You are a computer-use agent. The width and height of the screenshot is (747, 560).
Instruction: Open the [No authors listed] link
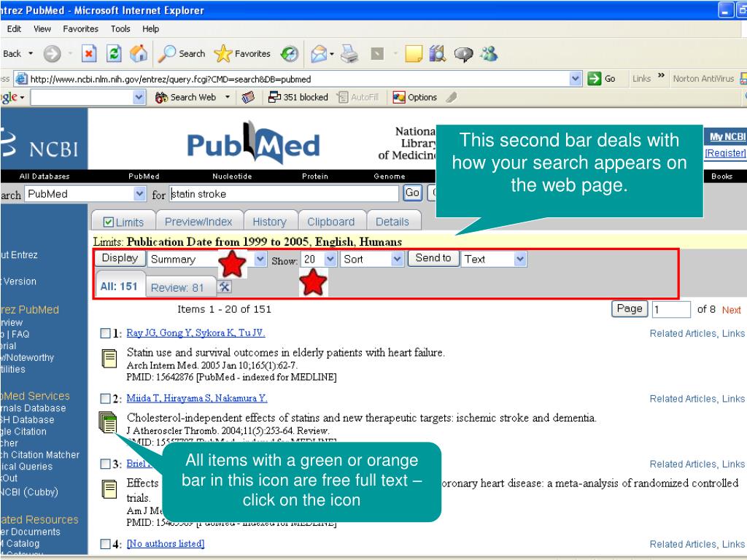166,543
